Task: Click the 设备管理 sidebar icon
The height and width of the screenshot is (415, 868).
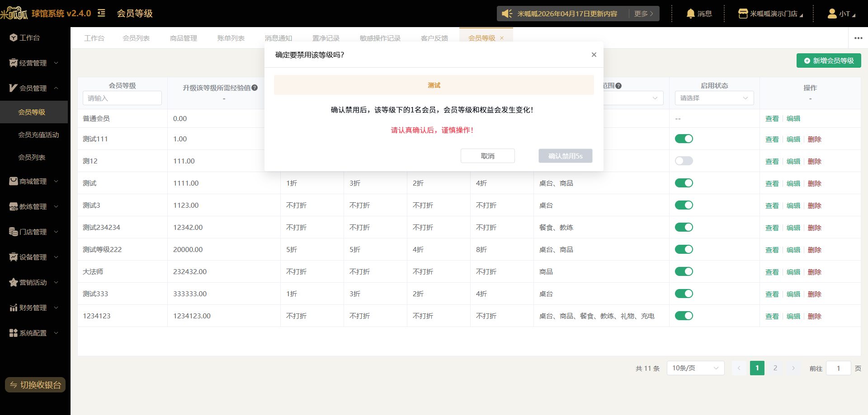Action: 14,257
